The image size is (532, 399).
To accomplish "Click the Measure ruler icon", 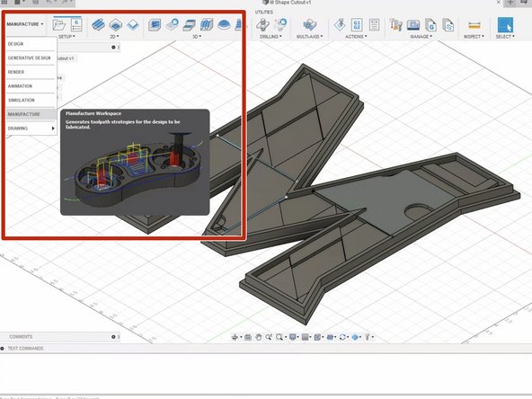I will pyautogui.click(x=474, y=25).
